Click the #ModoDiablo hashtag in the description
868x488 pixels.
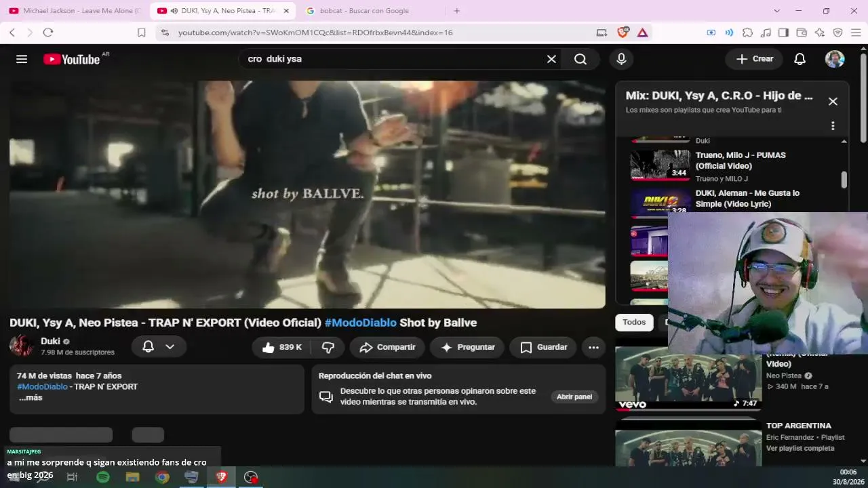pos(42,387)
